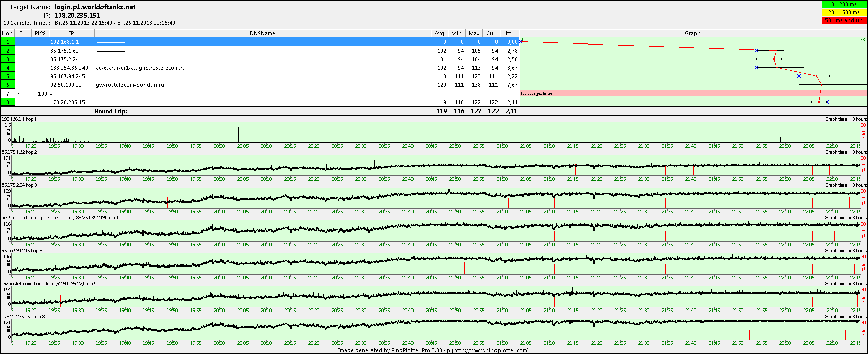Screen dimensions: 868x354
Task: Click the green hop 1 indicator box
Action: click(8, 42)
